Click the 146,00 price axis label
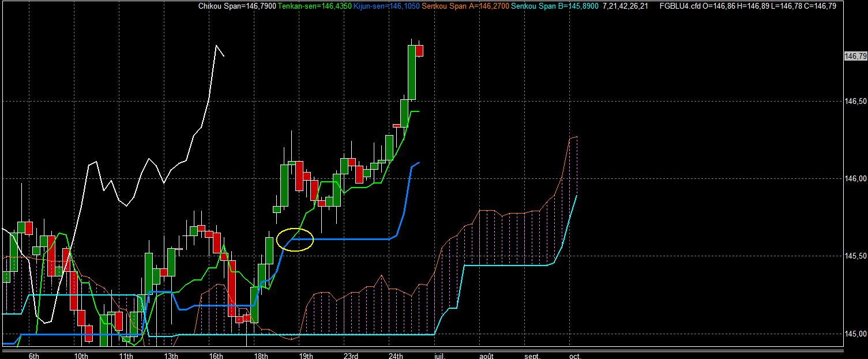Viewport: 868px width, 359px height. point(855,178)
